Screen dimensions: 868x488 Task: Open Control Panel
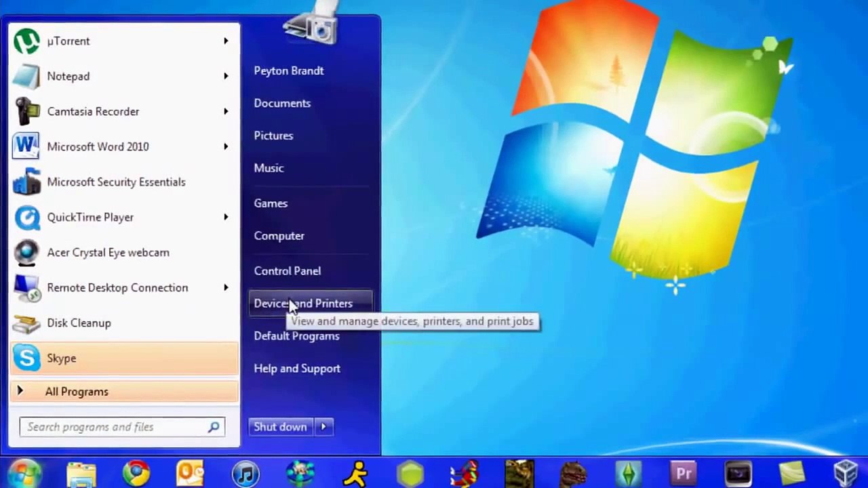[x=288, y=271]
